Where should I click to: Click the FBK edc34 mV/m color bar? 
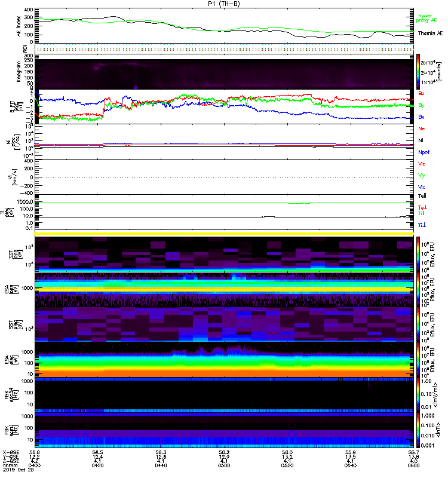(x=419, y=395)
